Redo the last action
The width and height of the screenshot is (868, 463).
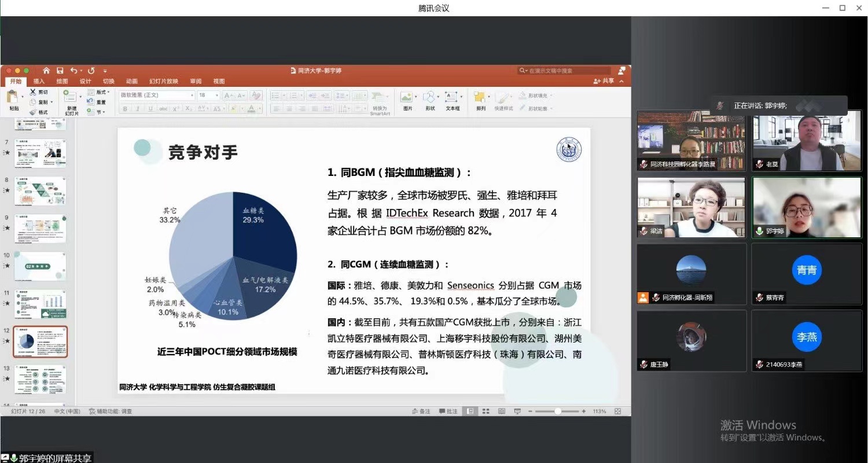[x=91, y=71]
